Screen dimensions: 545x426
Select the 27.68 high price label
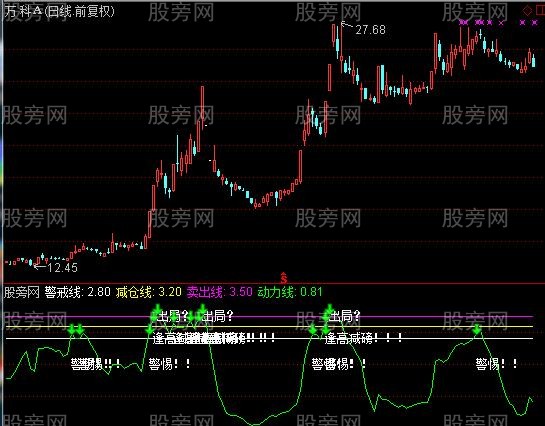[x=371, y=30]
